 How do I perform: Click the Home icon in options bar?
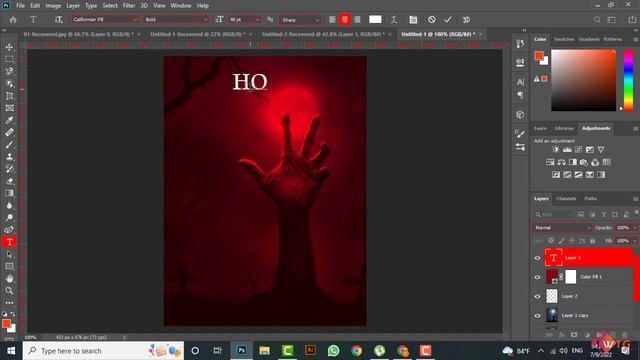click(13, 20)
